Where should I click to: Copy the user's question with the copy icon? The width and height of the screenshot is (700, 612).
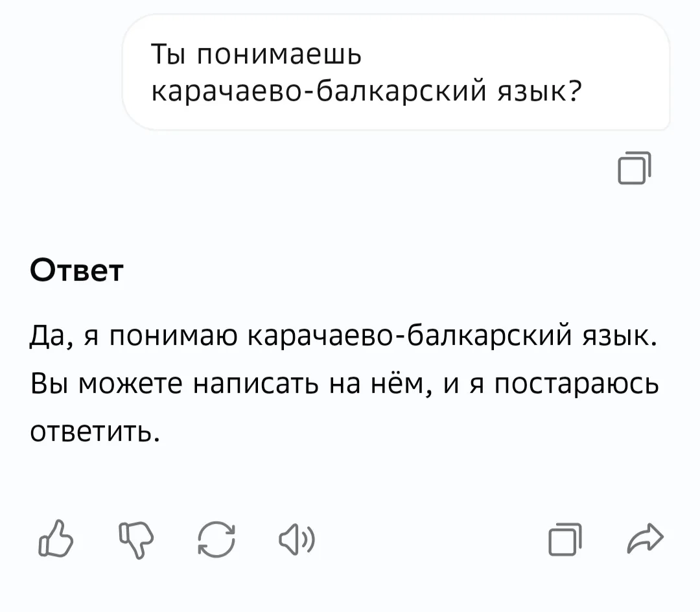[x=633, y=168]
